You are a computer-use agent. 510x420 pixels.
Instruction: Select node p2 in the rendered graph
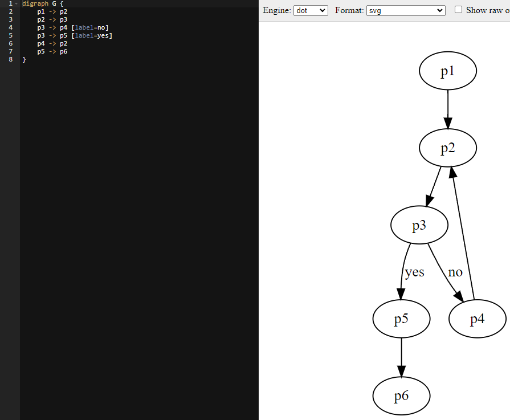[447, 148]
